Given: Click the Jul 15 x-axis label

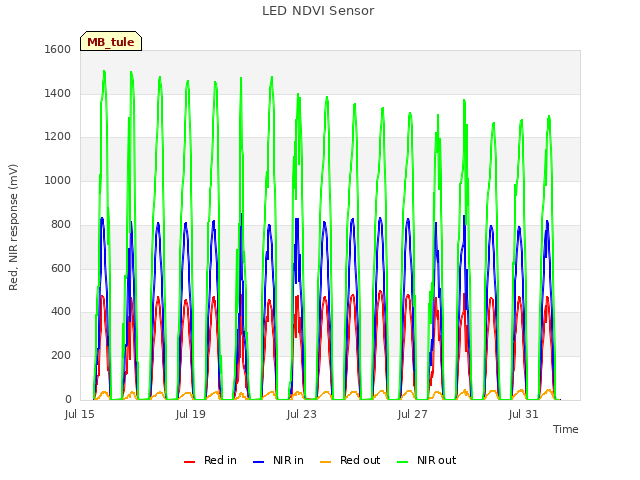Looking at the screenshot, I should (80, 414).
